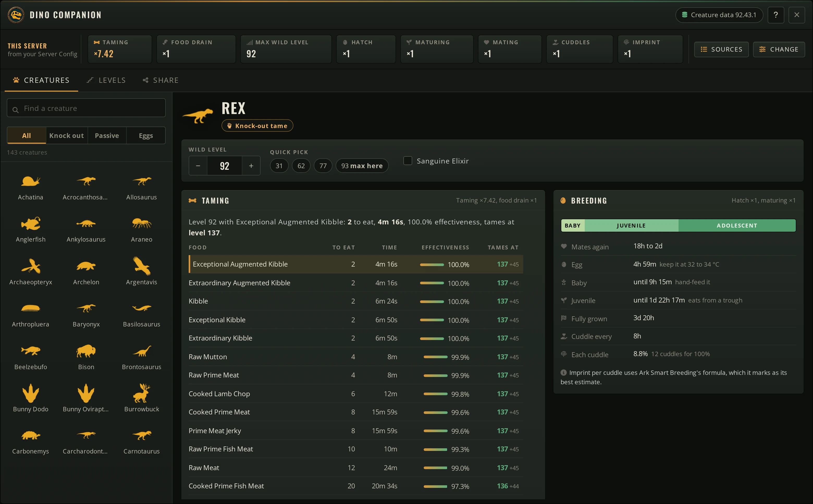Click the wild level value field
The image size is (813, 504).
point(225,166)
